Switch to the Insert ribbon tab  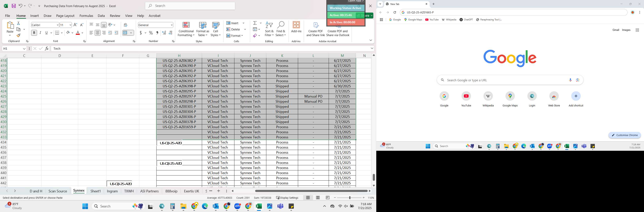point(34,16)
